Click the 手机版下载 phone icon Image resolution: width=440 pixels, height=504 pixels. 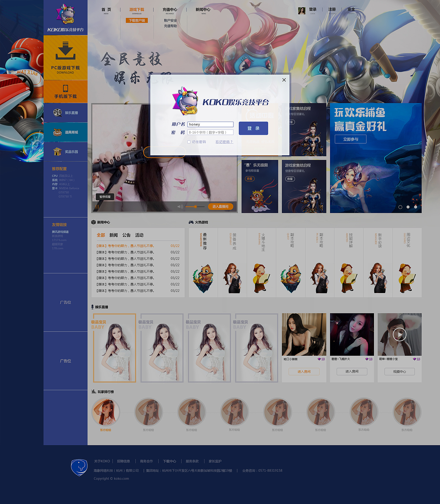tap(65, 88)
